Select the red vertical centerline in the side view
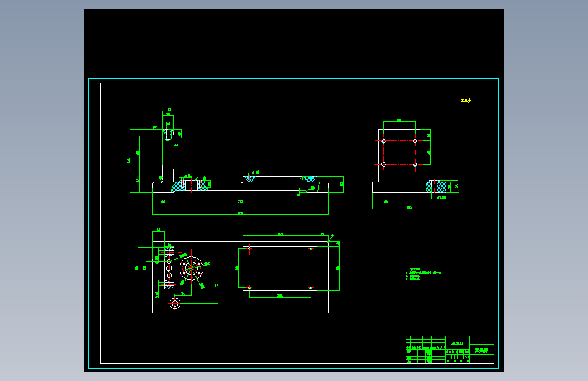Image resolution: width=588 pixels, height=381 pixels. pyautogui.click(x=399, y=161)
